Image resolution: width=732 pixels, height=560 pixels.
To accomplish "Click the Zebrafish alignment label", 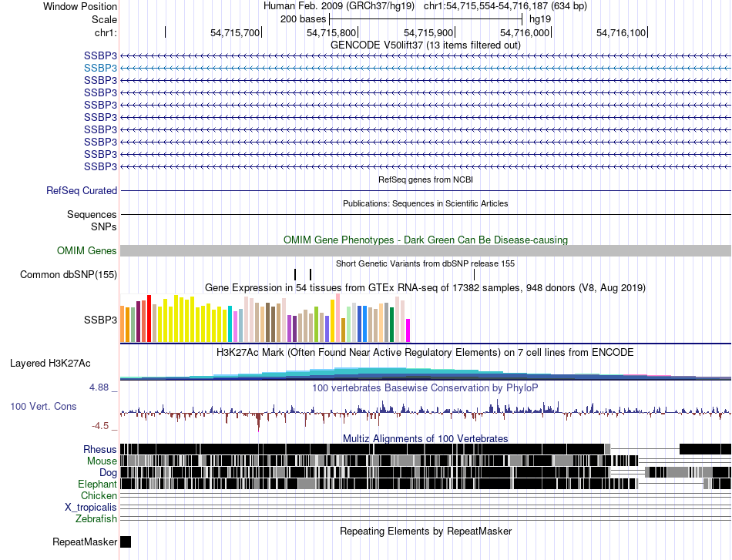I will (x=96, y=519).
